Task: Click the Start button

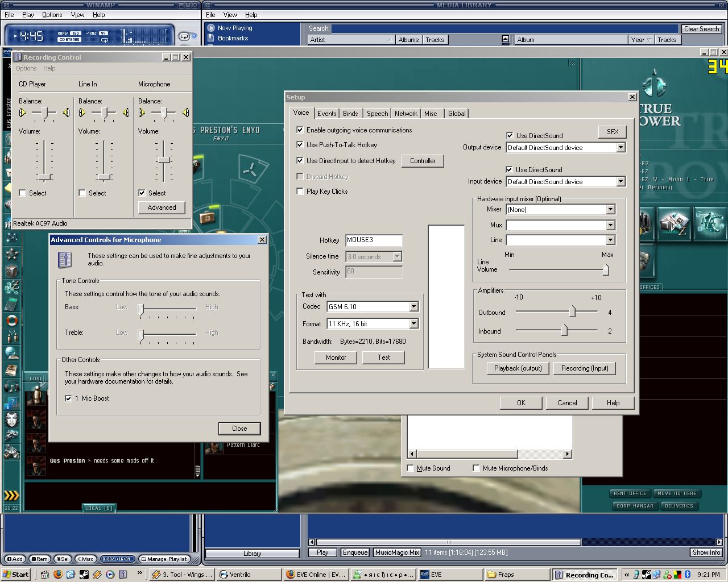Action: click(x=16, y=575)
